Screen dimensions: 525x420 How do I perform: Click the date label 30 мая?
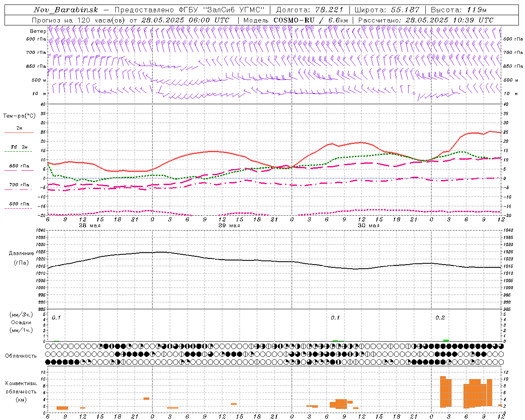(x=368, y=226)
